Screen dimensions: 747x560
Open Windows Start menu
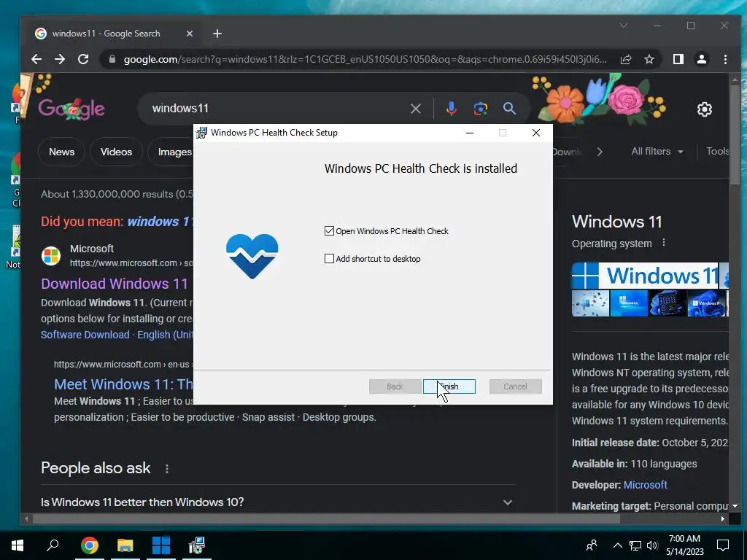pyautogui.click(x=18, y=545)
